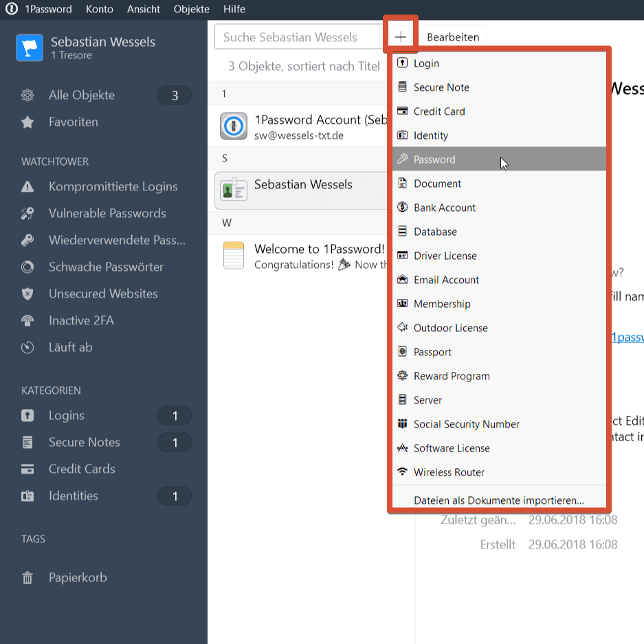Screen dimensions: 644x644
Task: Click the Kompromittierte Logins warning icon
Action: pos(27,187)
